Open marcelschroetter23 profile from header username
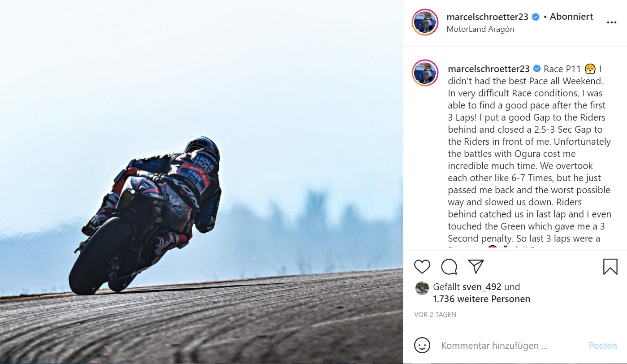The height and width of the screenshot is (364, 627). click(488, 17)
